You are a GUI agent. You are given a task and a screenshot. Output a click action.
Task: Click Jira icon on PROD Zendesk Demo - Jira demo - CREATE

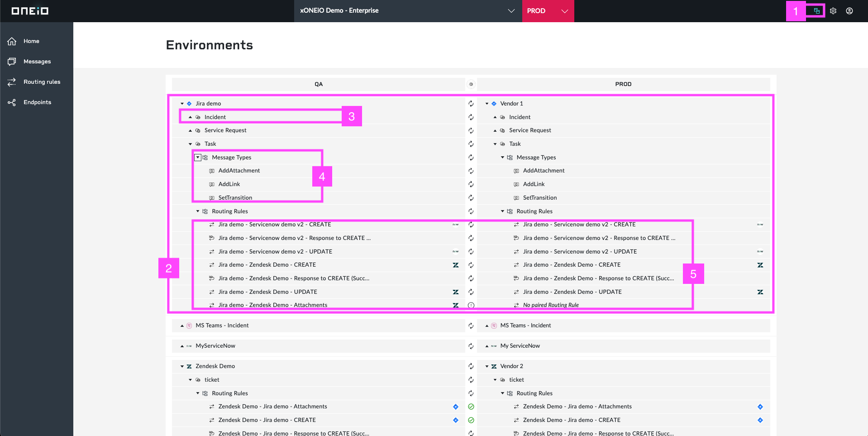[760, 420]
